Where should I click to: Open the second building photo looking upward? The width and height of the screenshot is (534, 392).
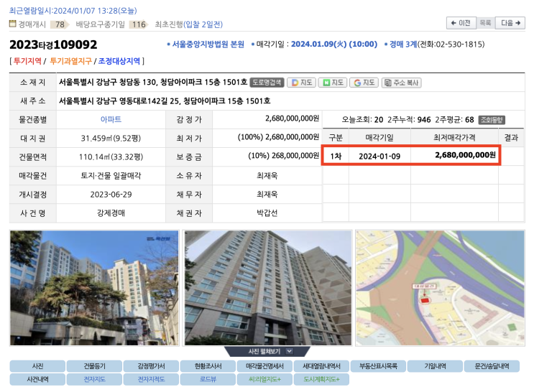tap(267, 288)
